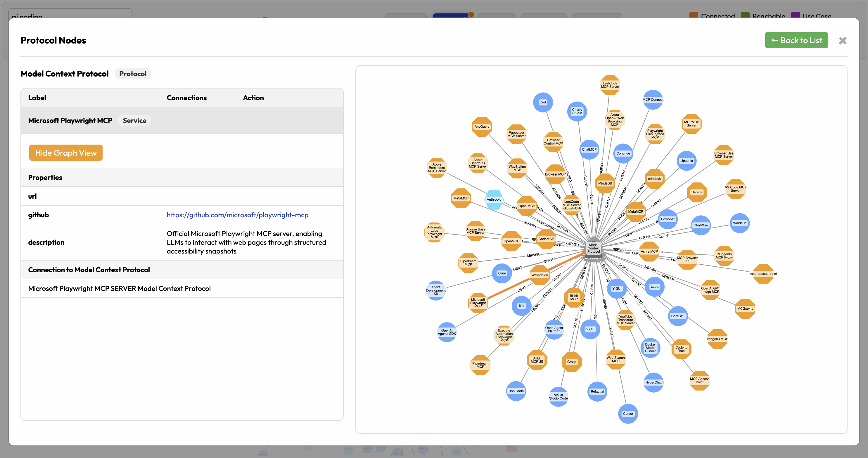Select the LeetCode MCP Server node at top
The height and width of the screenshot is (458, 868).
click(x=610, y=85)
